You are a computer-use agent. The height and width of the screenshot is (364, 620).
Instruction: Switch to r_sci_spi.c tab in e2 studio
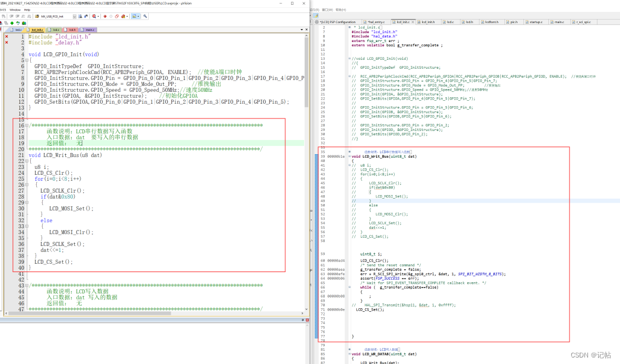click(x=585, y=22)
